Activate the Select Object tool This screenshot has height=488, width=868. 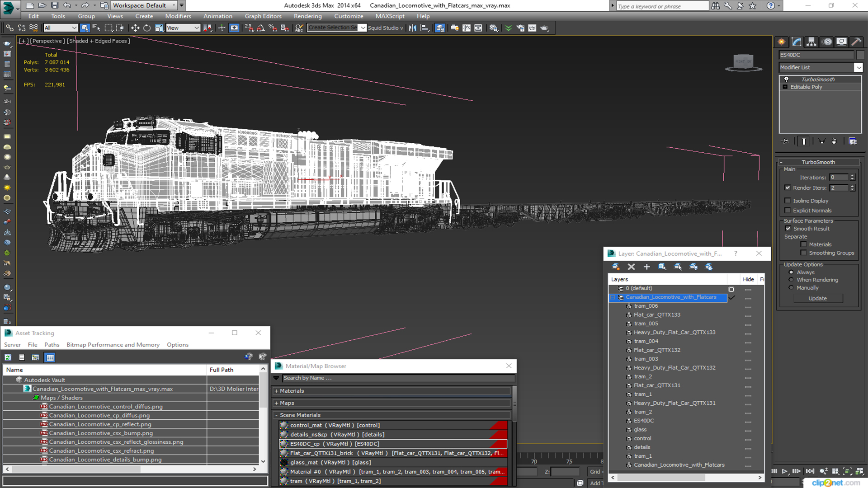click(x=85, y=28)
